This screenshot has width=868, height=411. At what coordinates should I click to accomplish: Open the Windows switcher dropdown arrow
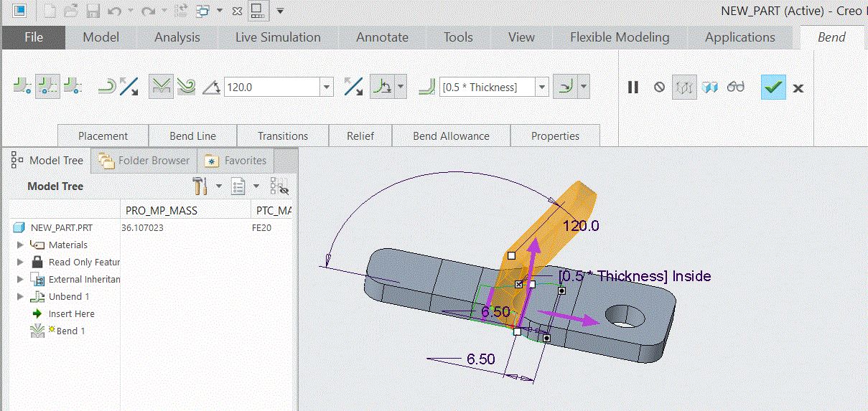tap(219, 11)
